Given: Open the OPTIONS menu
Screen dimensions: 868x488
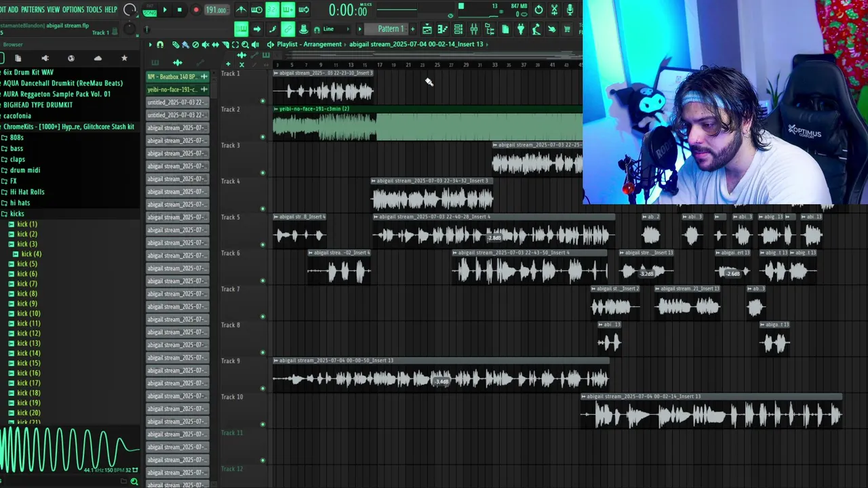Looking at the screenshot, I should pyautogui.click(x=73, y=9).
